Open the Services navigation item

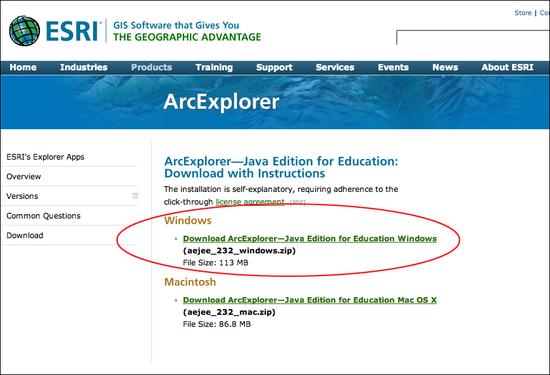pos(335,67)
